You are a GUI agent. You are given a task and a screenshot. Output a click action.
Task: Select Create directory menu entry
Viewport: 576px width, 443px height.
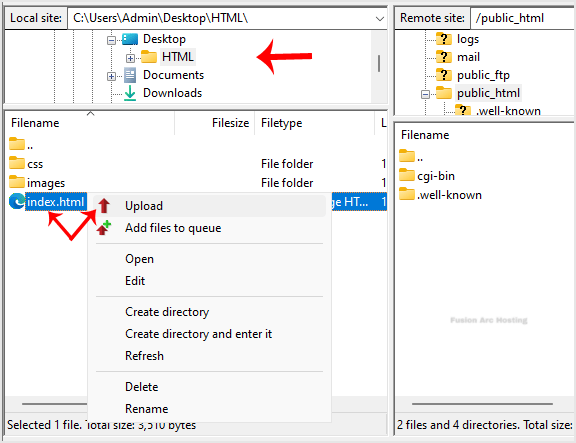(x=167, y=312)
